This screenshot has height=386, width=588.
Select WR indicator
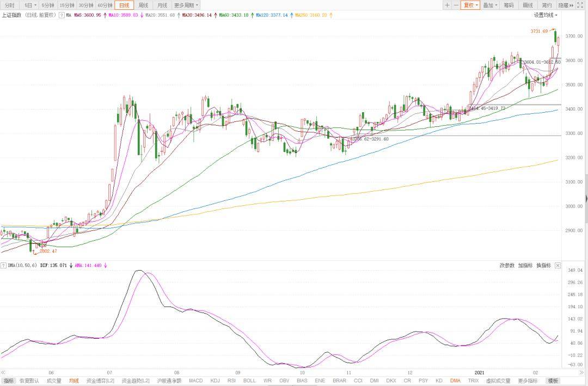coord(267,381)
